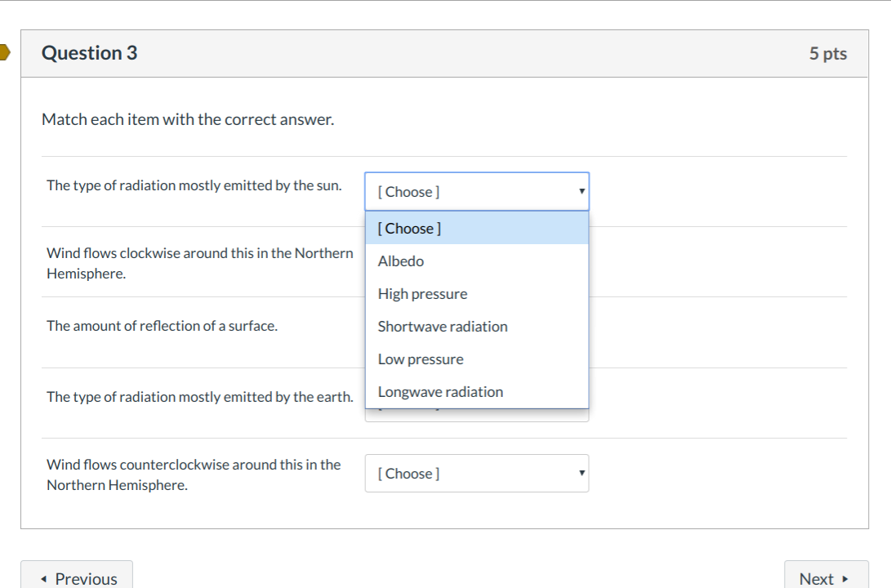Click 'The amount of reflection of a surface.' prompt
891x588 pixels.
pos(162,326)
